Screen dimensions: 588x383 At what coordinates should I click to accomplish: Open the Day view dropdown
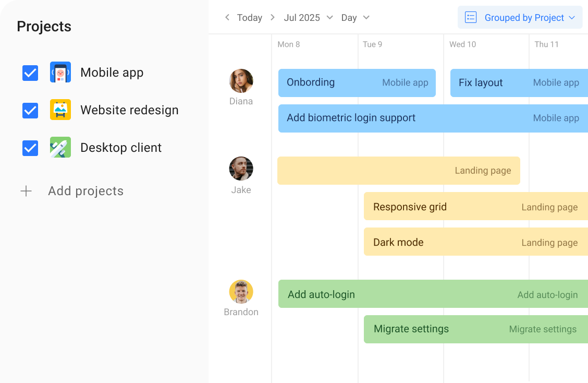pyautogui.click(x=366, y=17)
